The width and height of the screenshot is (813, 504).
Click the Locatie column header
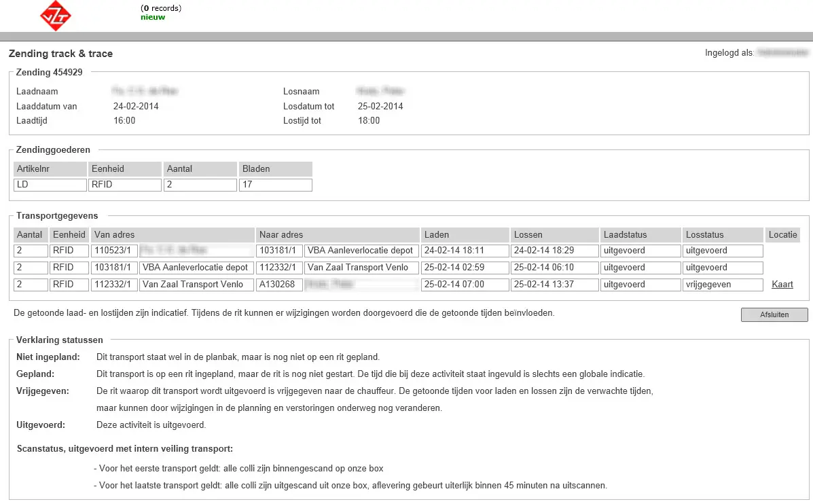coord(782,235)
